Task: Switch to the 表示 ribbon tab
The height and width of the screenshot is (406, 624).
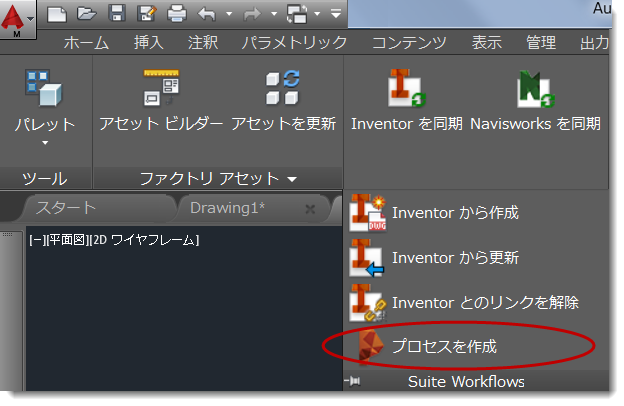Action: tap(487, 43)
